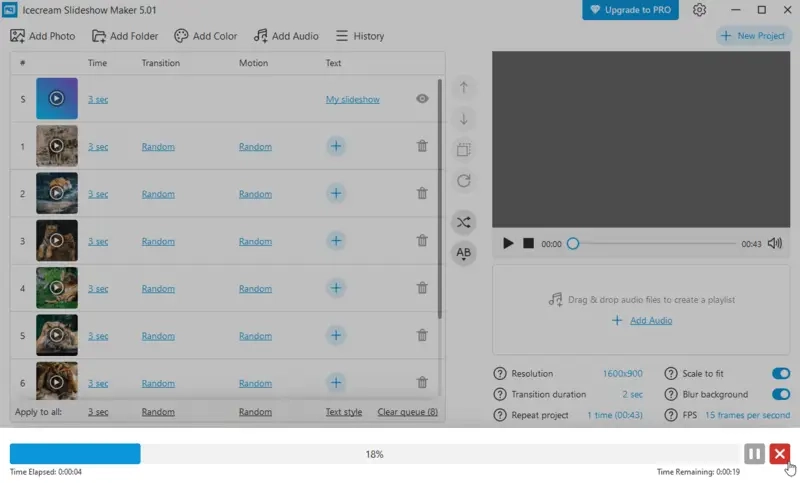Delete slide 1 with trash icon
Image resolution: width=800 pixels, height=483 pixels.
422,146
